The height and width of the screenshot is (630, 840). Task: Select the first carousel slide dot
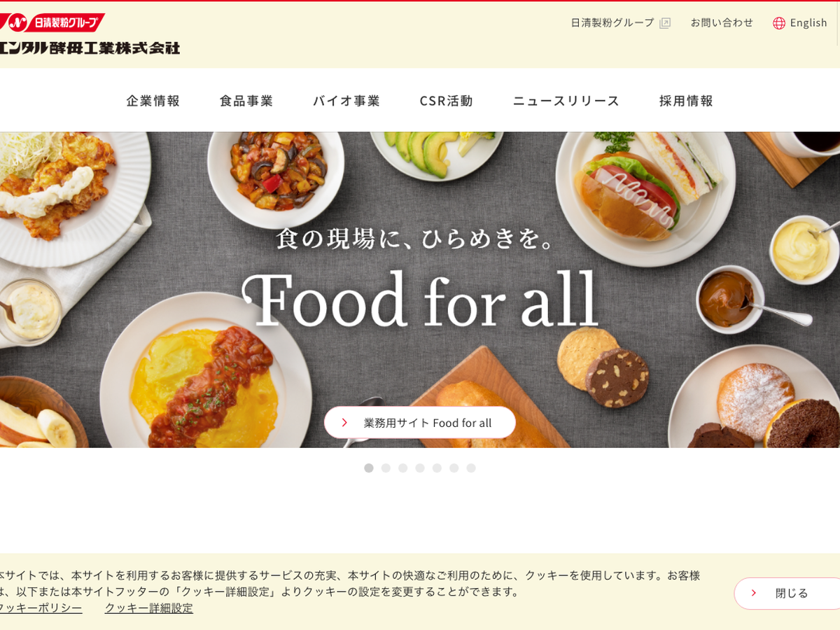(369, 468)
